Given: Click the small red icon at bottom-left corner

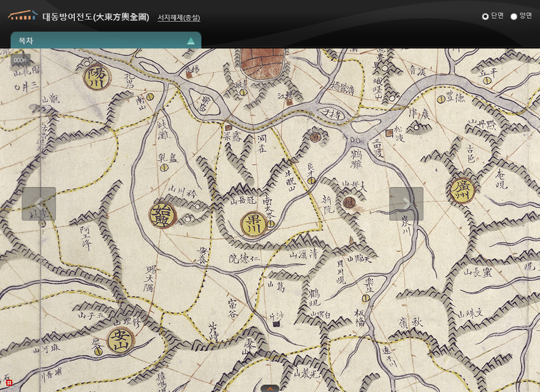Looking at the screenshot, I should pyautogui.click(x=9, y=383).
